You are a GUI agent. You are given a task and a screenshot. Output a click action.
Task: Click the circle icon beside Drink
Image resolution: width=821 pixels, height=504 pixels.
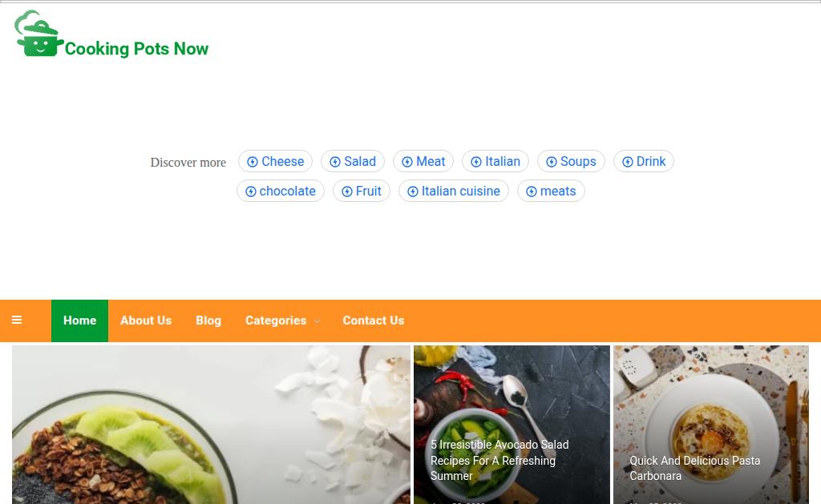[627, 162]
